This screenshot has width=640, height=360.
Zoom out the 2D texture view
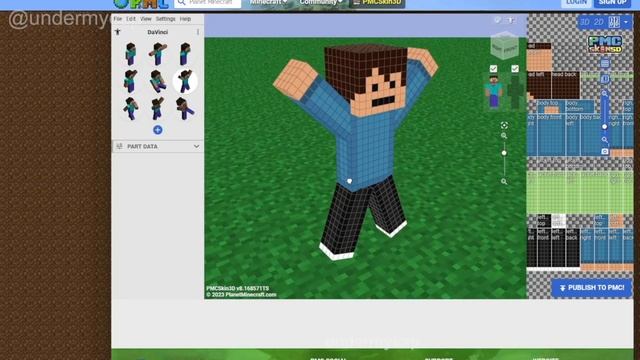(x=604, y=140)
